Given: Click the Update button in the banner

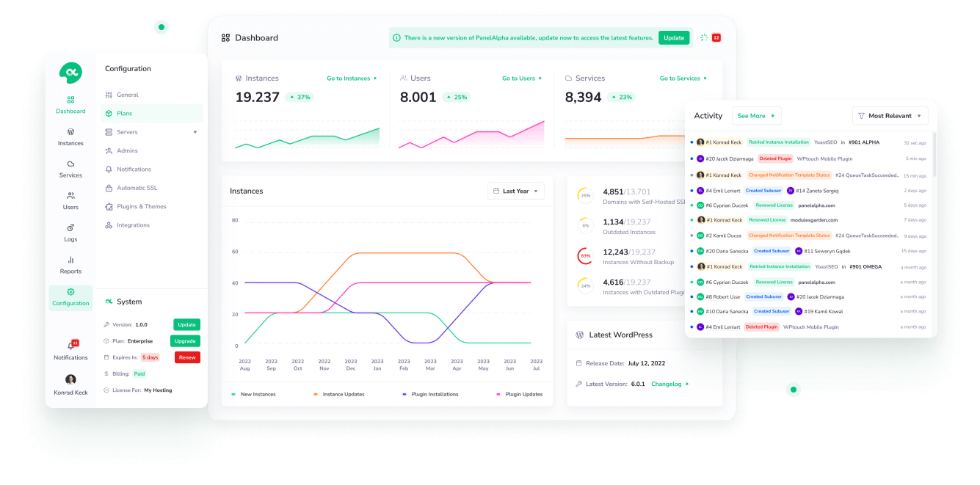Looking at the screenshot, I should pyautogui.click(x=674, y=37).
